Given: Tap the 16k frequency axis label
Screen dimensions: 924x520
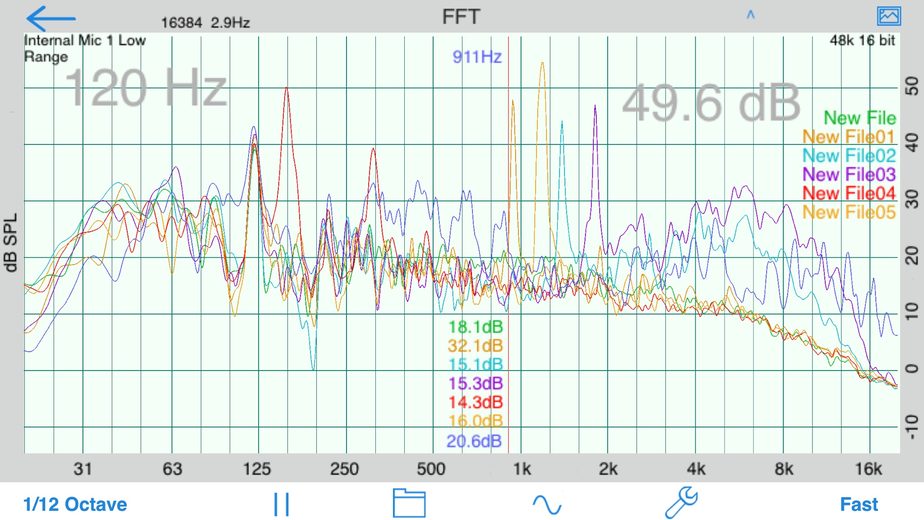Looking at the screenshot, I should click(869, 469).
